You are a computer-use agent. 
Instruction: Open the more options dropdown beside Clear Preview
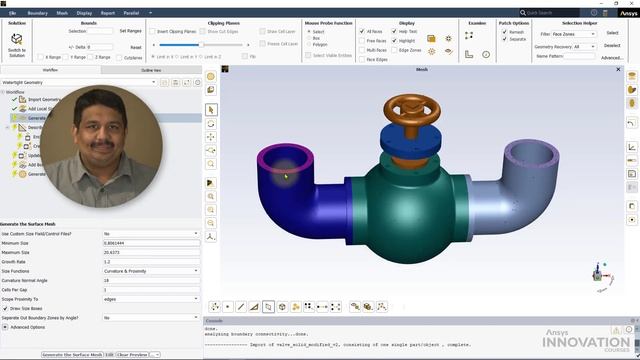click(156, 355)
